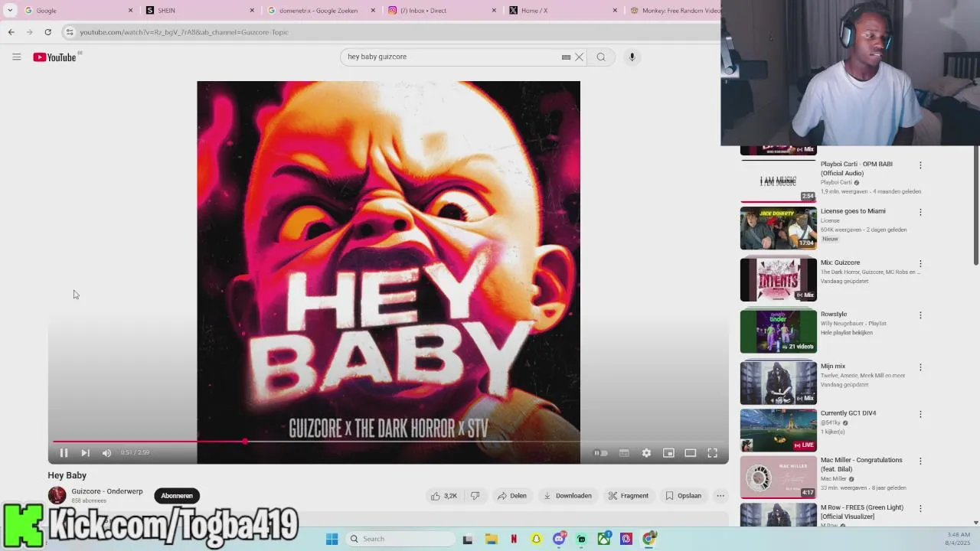The image size is (980, 551).
Task: Open Guizcore channel avatar
Action: 57,495
